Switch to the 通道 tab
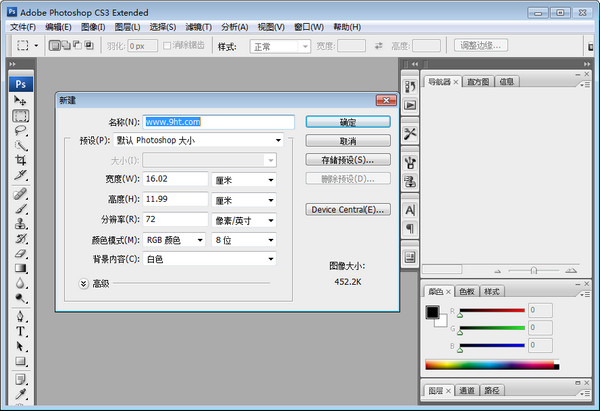Viewport: 600px width, 411px height. [466, 390]
